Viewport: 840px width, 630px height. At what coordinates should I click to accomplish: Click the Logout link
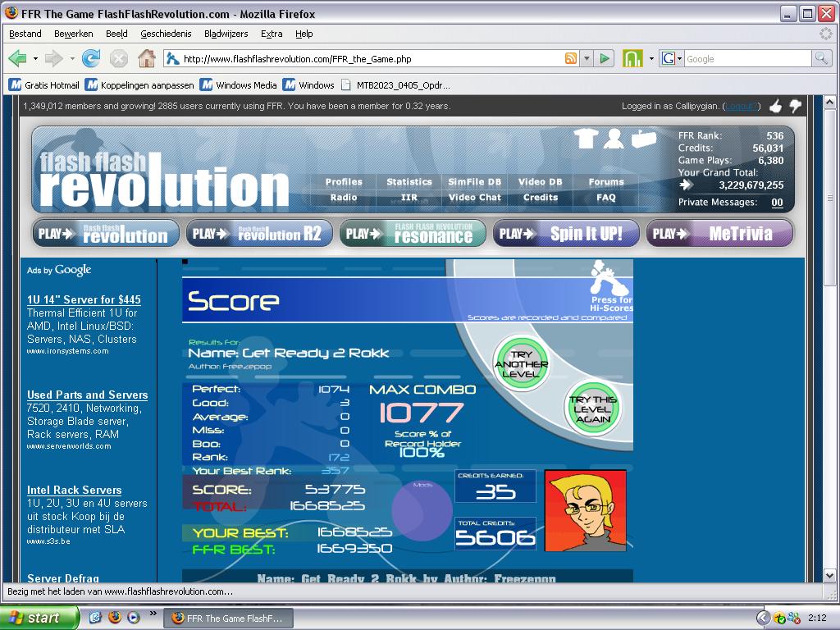(x=741, y=106)
